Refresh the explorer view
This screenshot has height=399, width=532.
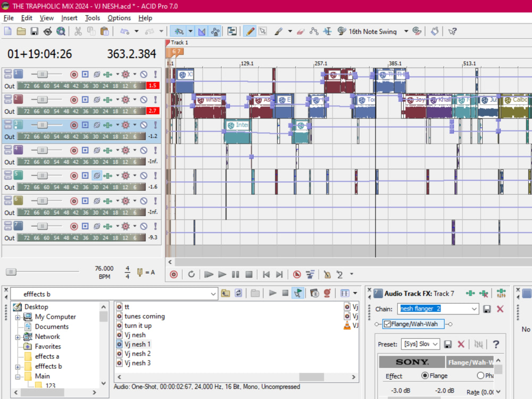(238, 294)
